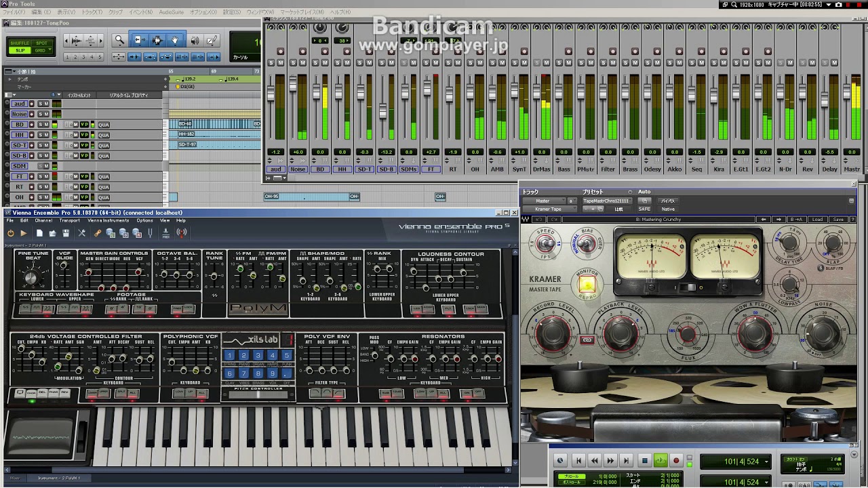Open the TapeMastrChns121111 preset dropdown
This screenshot has height=488, width=868.
point(606,201)
